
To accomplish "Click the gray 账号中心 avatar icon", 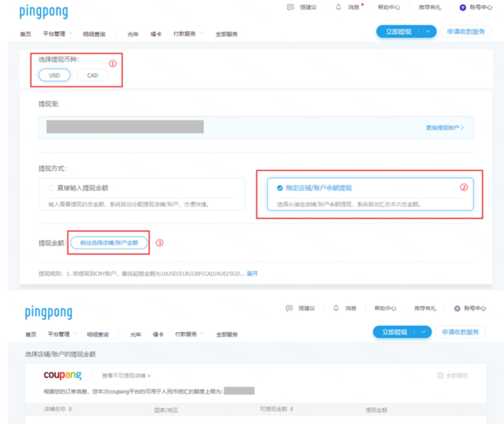I will 457,309.
